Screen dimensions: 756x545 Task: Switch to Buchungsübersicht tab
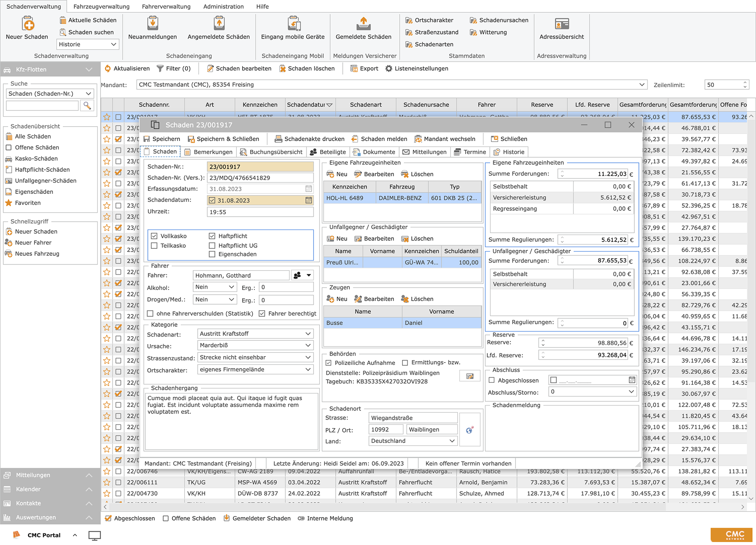pos(272,152)
